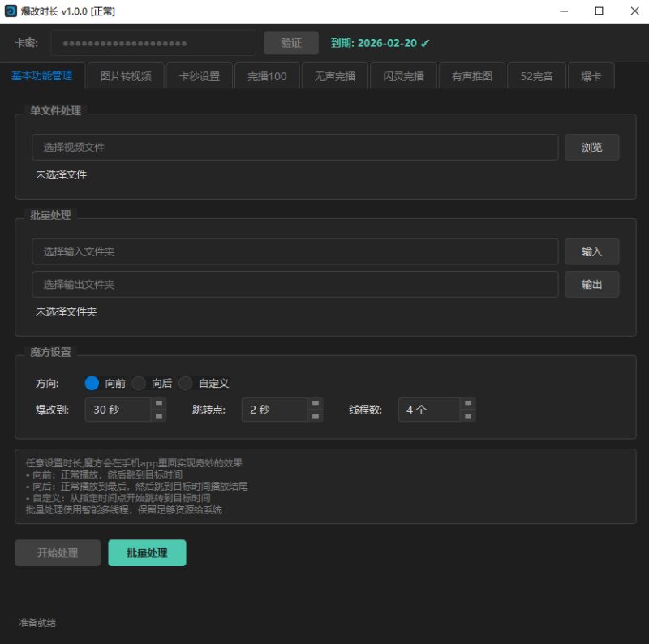Increase the 线程数 thread count
This screenshot has height=644, width=649.
(x=467, y=403)
